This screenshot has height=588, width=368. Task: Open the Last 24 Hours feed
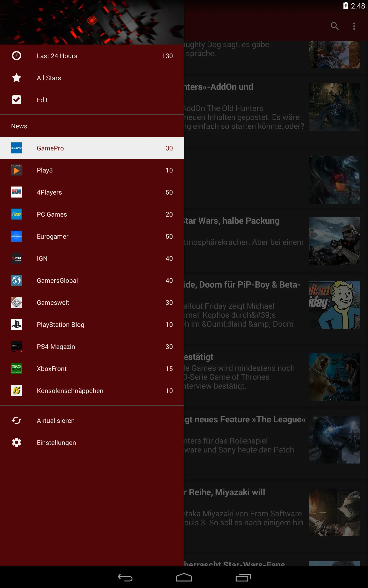(x=92, y=56)
